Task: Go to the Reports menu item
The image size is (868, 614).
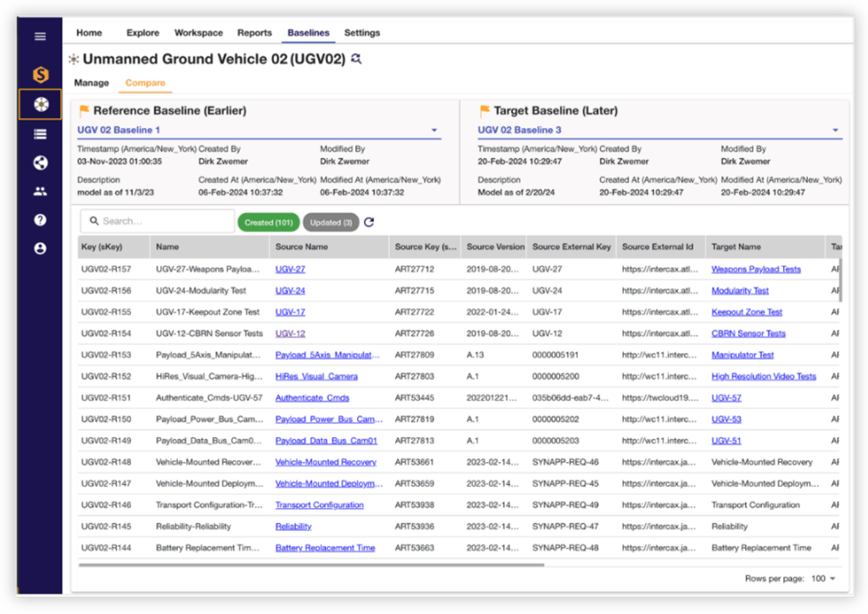Action: (x=255, y=33)
